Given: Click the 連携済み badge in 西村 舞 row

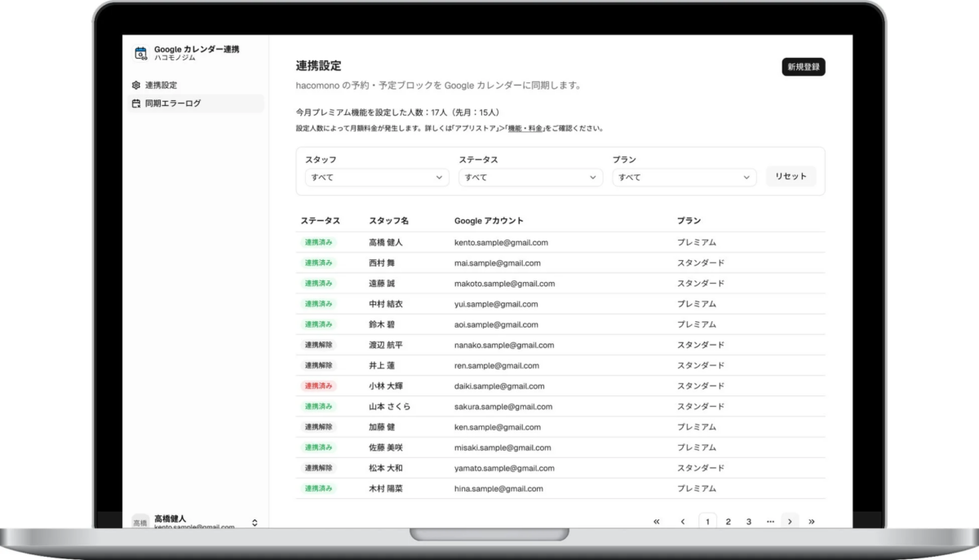Looking at the screenshot, I should [318, 262].
